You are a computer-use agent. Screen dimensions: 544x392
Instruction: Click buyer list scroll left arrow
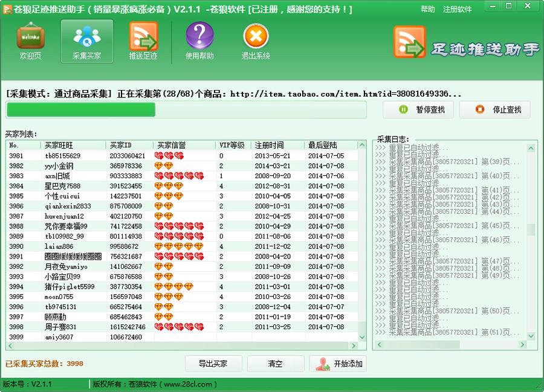[x=10, y=345]
